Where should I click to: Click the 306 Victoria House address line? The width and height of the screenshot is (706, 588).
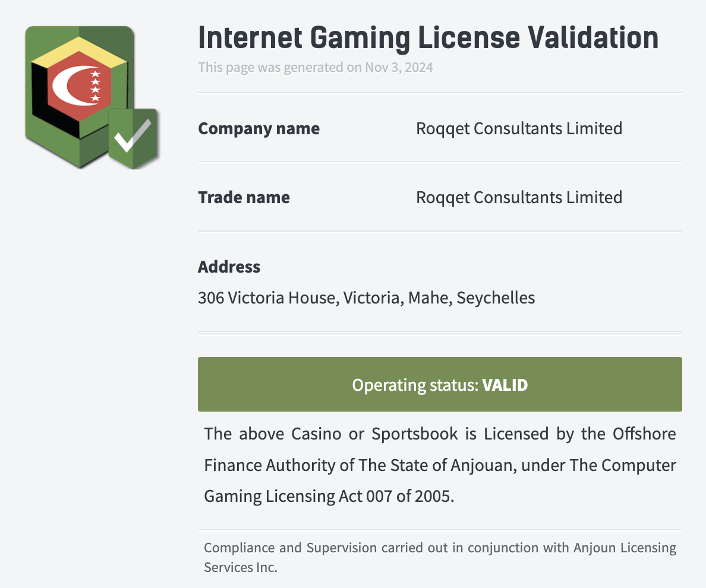[x=366, y=298]
